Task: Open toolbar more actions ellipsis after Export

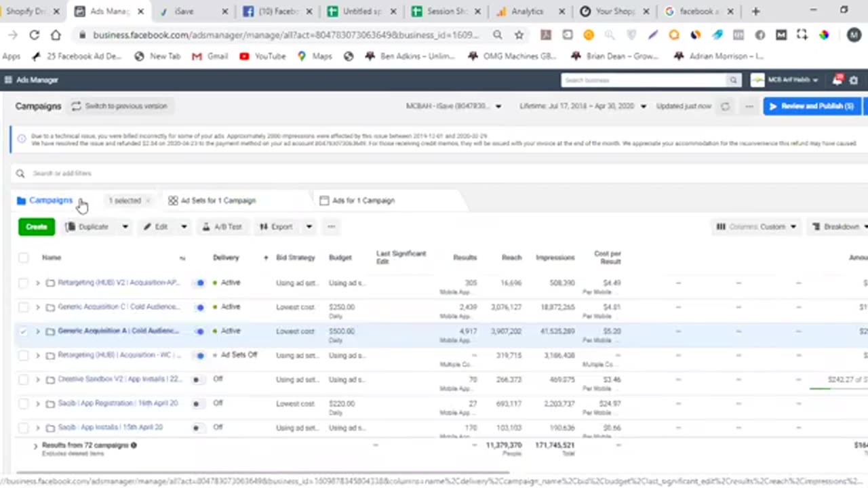Action: coord(331,227)
